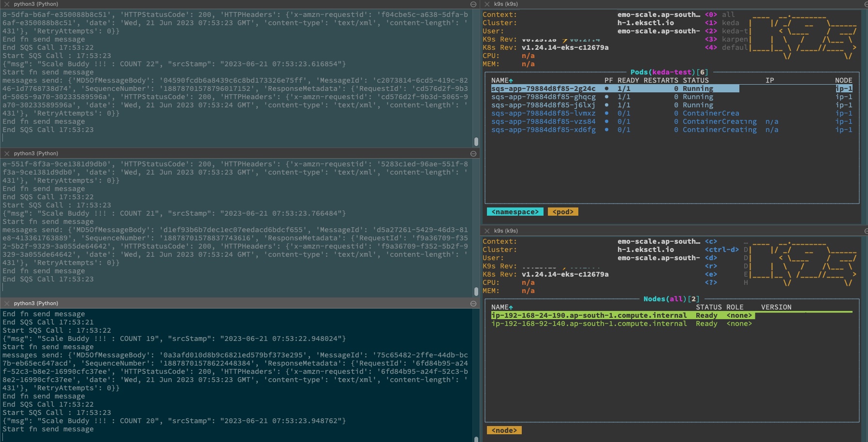Click the Nodes(all)[2] table title
Image resolution: width=868 pixels, height=442 pixels.
pos(672,299)
